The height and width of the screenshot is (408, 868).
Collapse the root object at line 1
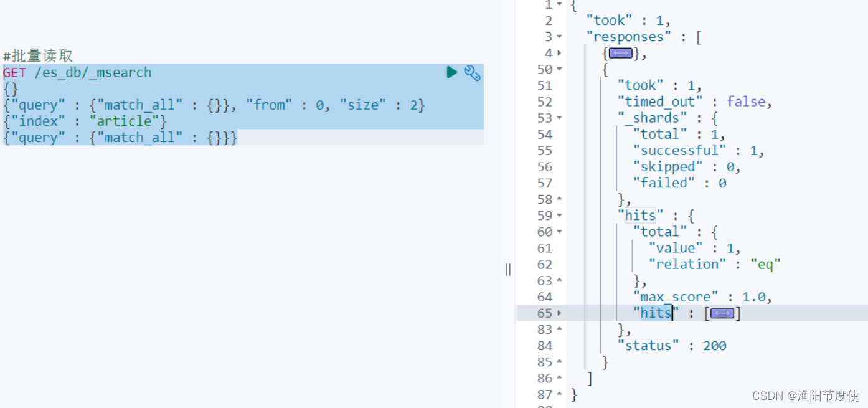[x=559, y=5]
